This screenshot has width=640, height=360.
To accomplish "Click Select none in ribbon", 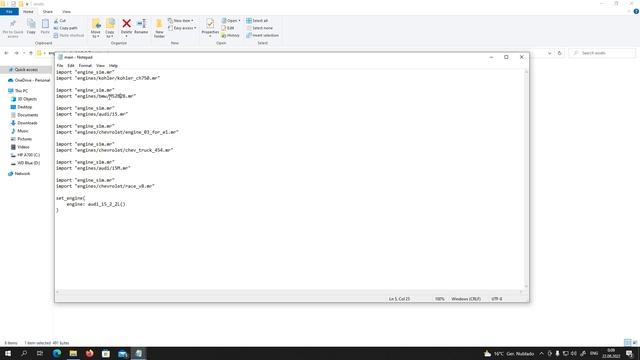I will 260,28.
